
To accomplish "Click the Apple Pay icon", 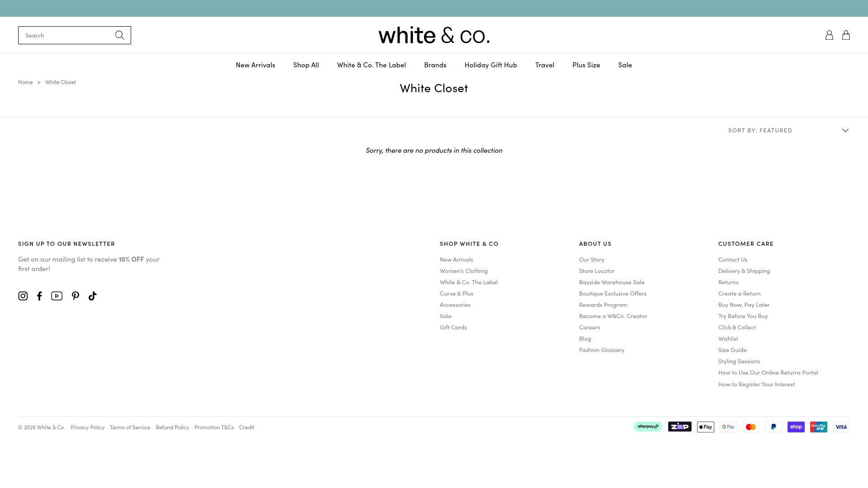I will click(x=706, y=427).
